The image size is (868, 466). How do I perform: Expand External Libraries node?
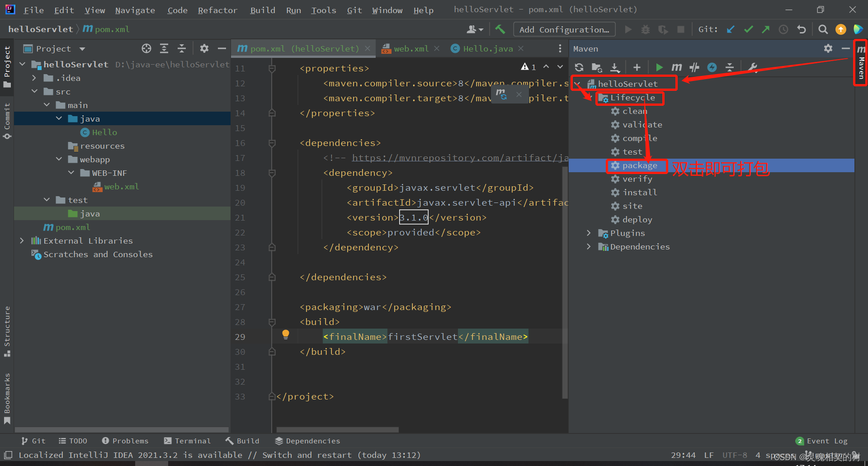coord(22,240)
